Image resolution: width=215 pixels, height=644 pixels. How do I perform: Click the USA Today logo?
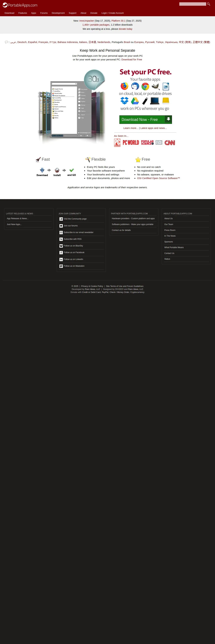[x=159, y=142]
